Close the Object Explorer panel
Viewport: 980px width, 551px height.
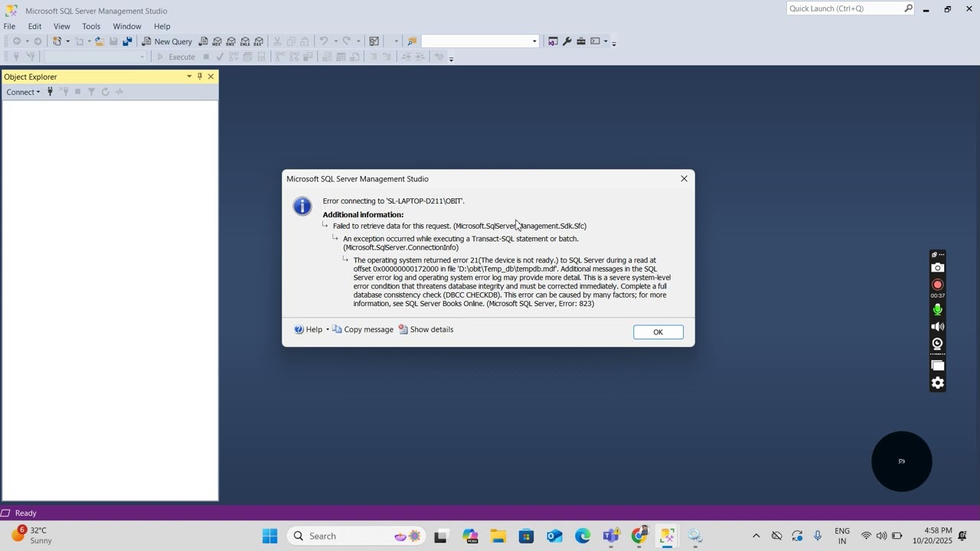pyautogui.click(x=211, y=77)
